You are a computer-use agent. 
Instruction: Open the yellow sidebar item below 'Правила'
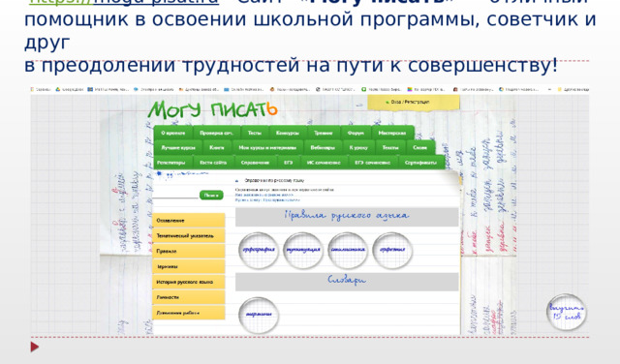coord(188,267)
